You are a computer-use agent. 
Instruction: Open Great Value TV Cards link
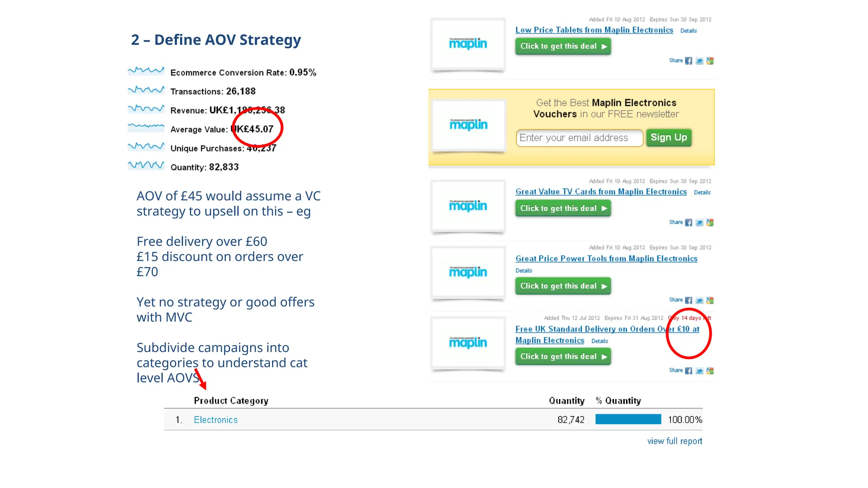(x=601, y=192)
